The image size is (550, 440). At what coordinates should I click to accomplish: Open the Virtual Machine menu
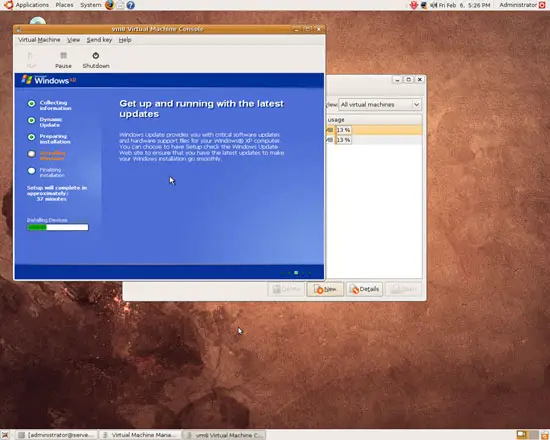[39, 40]
